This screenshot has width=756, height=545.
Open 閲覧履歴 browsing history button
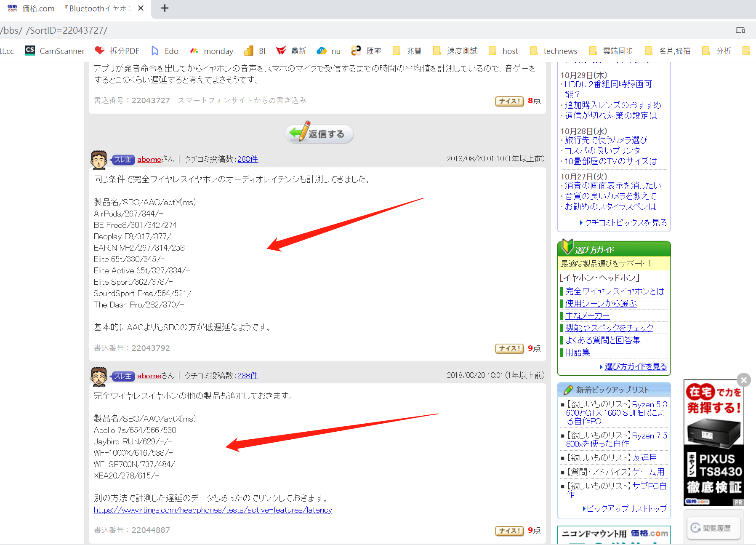click(713, 528)
